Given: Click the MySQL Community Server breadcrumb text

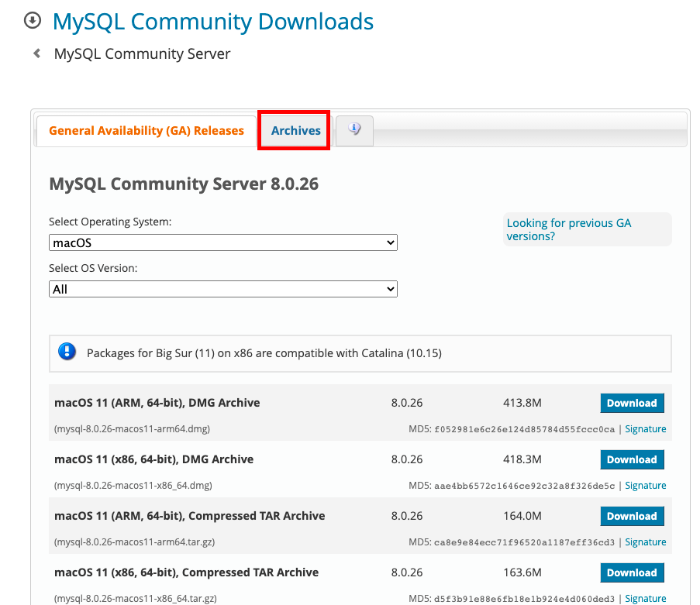Looking at the screenshot, I should coord(142,54).
